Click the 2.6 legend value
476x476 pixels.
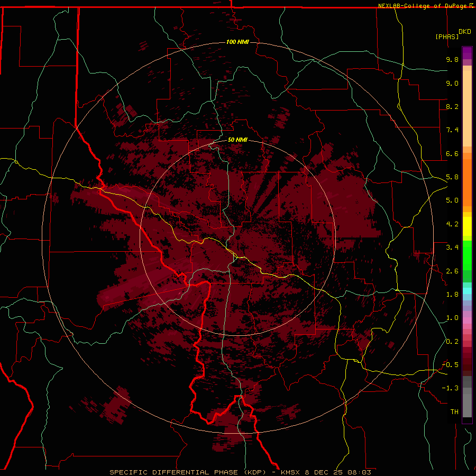[452, 271]
